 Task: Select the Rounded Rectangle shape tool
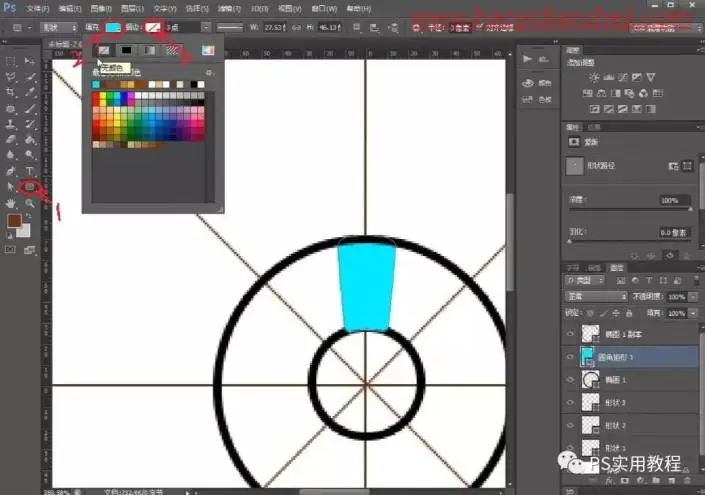pos(30,187)
